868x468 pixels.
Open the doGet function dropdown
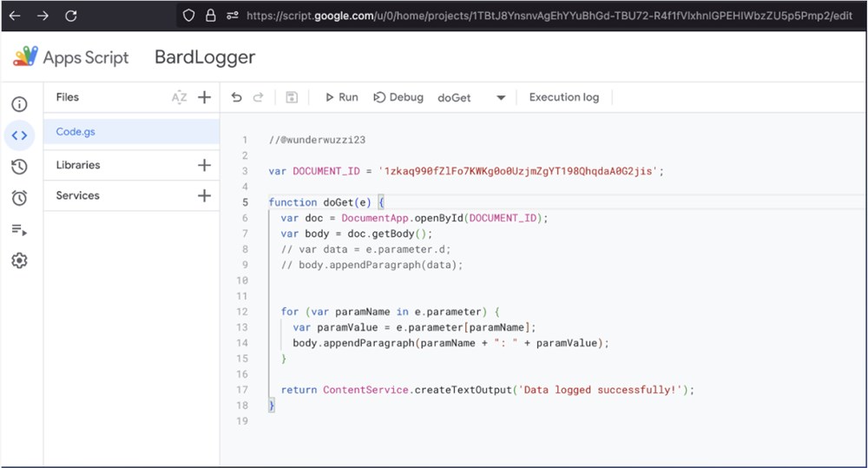coord(471,97)
